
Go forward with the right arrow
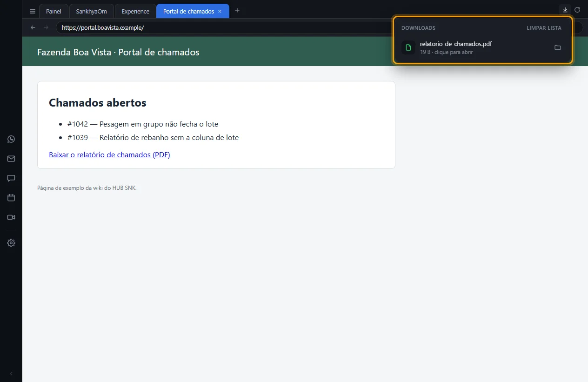click(x=46, y=27)
